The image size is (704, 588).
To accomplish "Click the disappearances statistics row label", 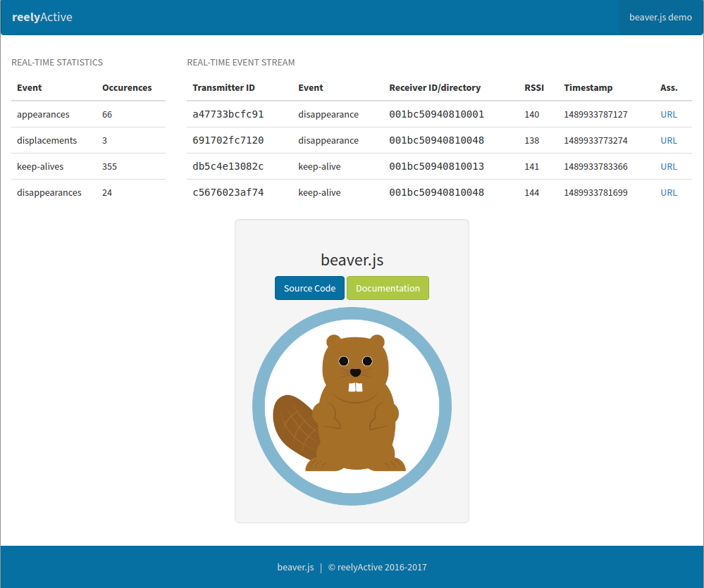I will (49, 192).
